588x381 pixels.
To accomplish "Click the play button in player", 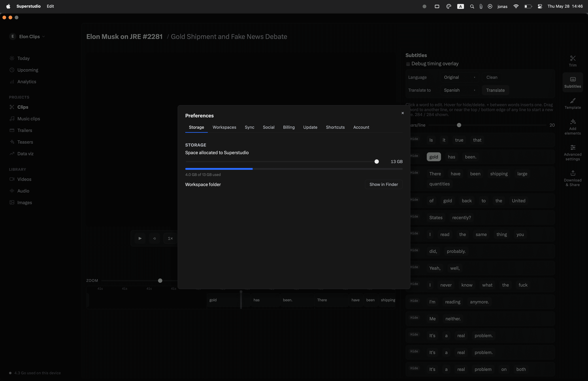I will [140, 238].
